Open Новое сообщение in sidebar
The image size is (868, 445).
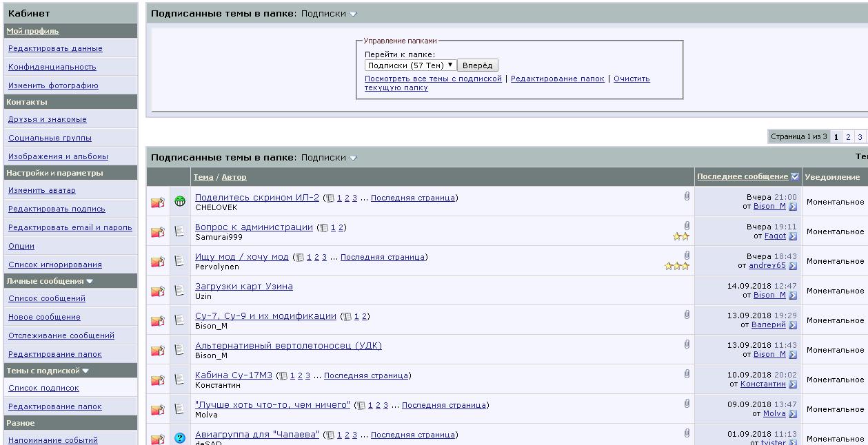44,318
